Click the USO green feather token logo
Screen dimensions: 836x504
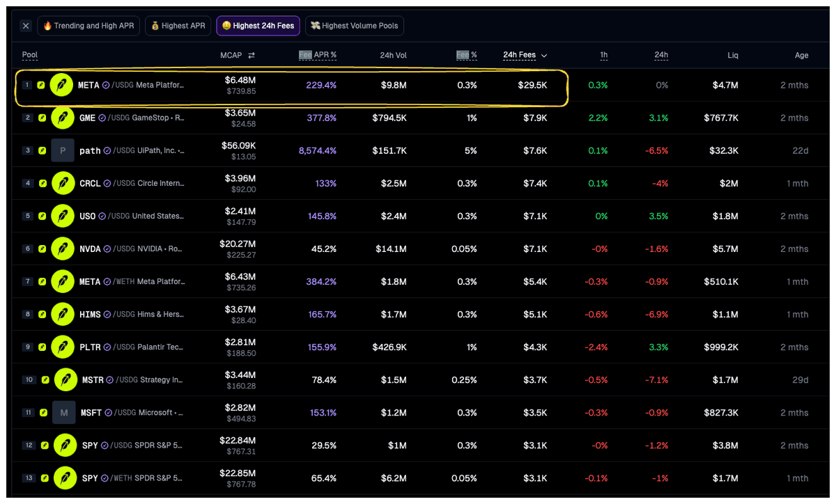pos(63,216)
